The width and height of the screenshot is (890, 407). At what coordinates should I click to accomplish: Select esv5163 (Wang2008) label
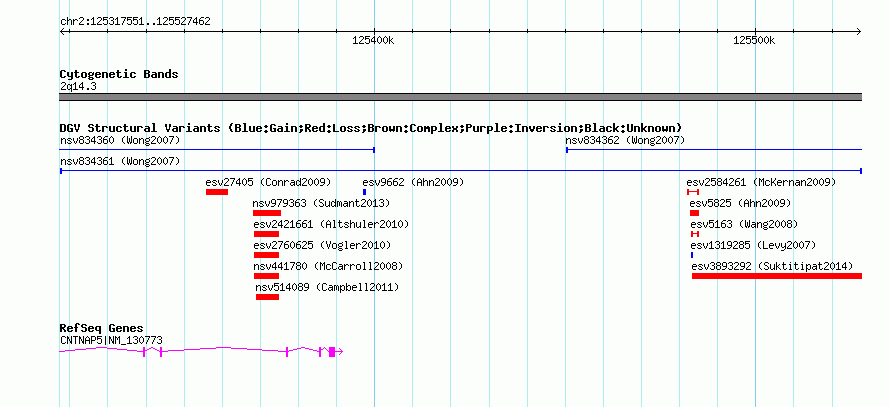click(744, 224)
